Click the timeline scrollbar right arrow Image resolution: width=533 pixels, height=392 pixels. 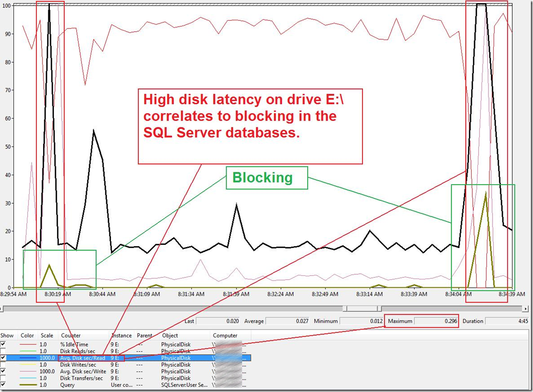527,309
